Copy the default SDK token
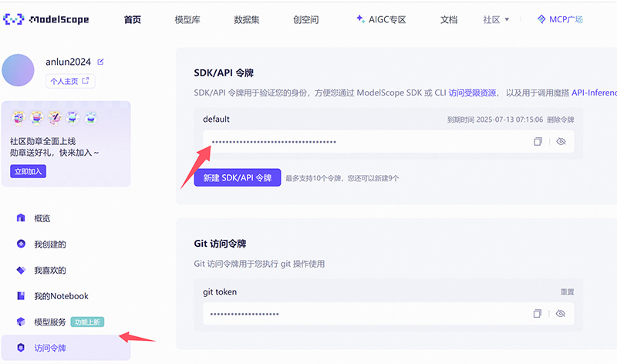Viewport: 617px width, 364px height. [538, 141]
